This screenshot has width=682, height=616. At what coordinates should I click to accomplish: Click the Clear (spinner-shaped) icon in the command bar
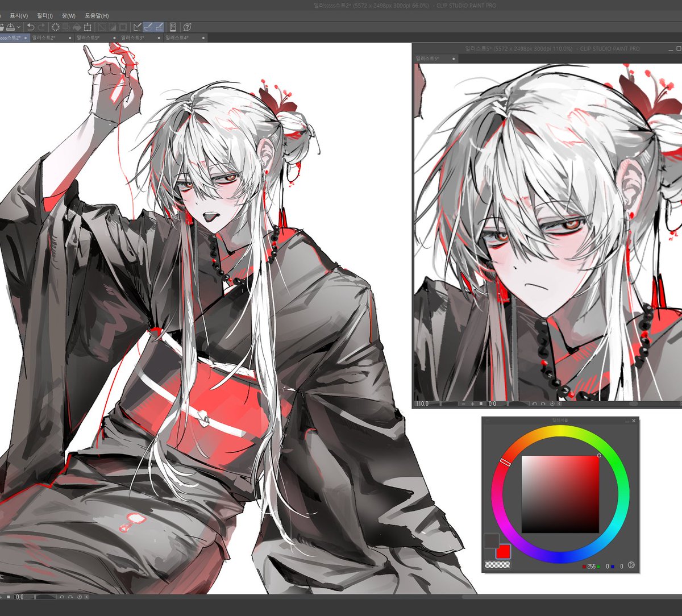tap(56, 27)
